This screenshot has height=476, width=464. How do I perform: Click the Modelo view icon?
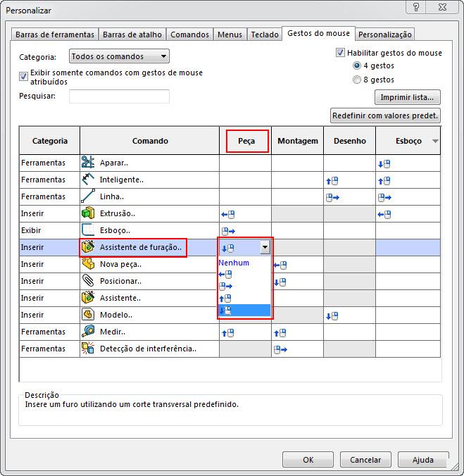tap(88, 315)
